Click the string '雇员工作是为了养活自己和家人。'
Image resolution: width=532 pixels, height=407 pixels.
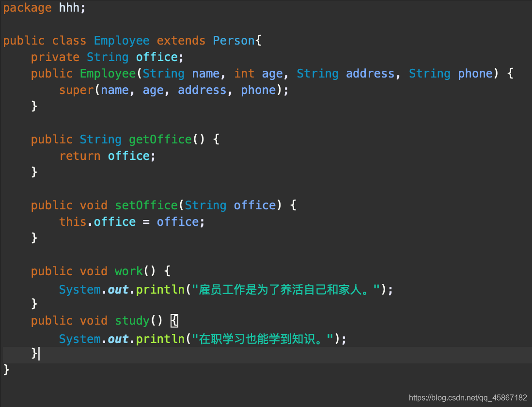click(286, 290)
